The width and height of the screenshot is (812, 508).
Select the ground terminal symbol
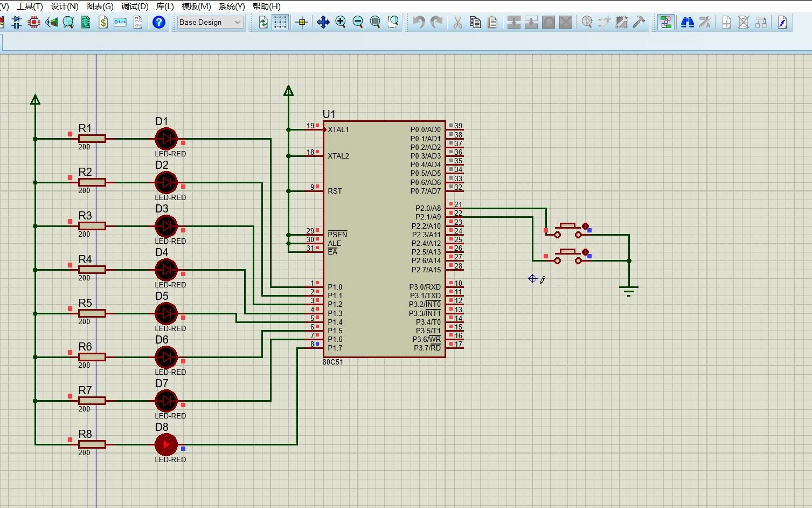[629, 291]
